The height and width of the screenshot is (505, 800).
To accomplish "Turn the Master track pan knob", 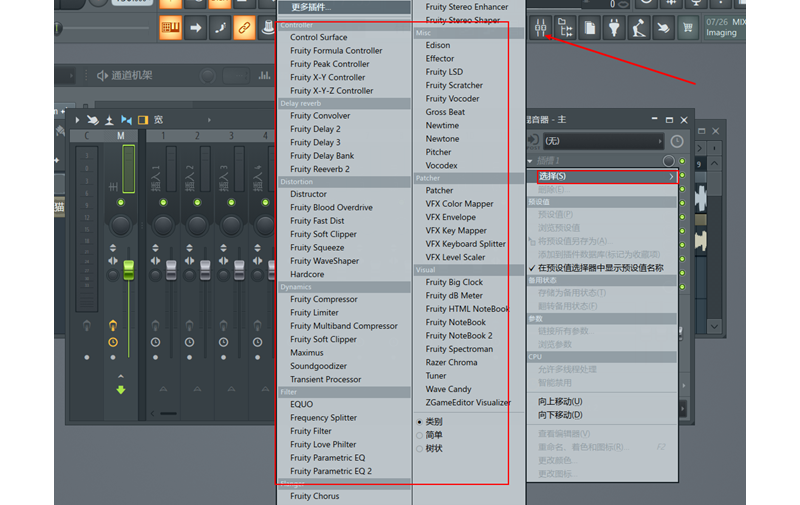I will (x=121, y=225).
